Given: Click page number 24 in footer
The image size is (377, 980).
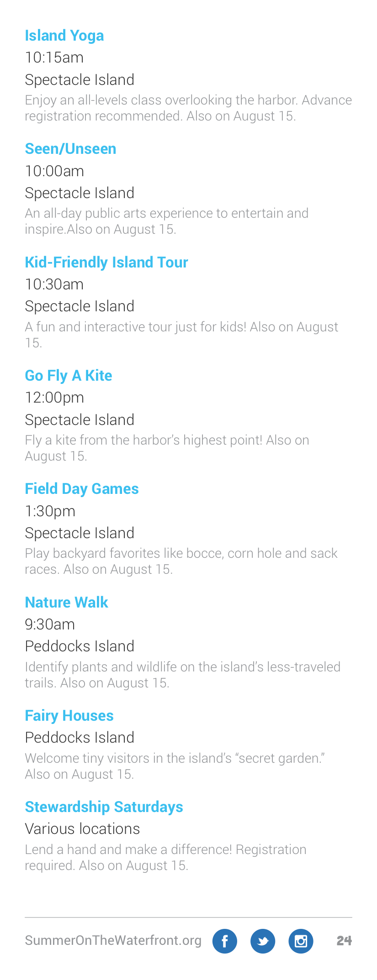Looking at the screenshot, I should pyautogui.click(x=344, y=940).
